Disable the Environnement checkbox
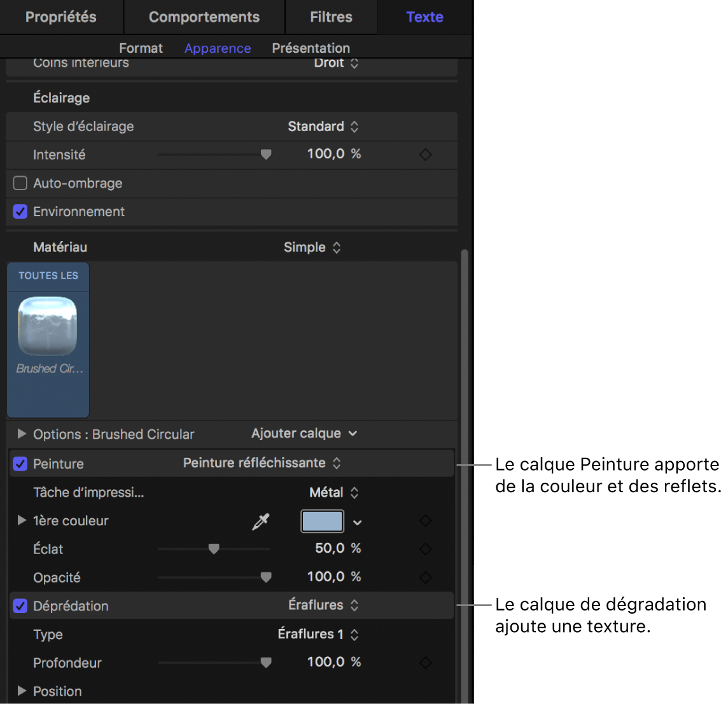728x704 pixels. click(x=20, y=212)
